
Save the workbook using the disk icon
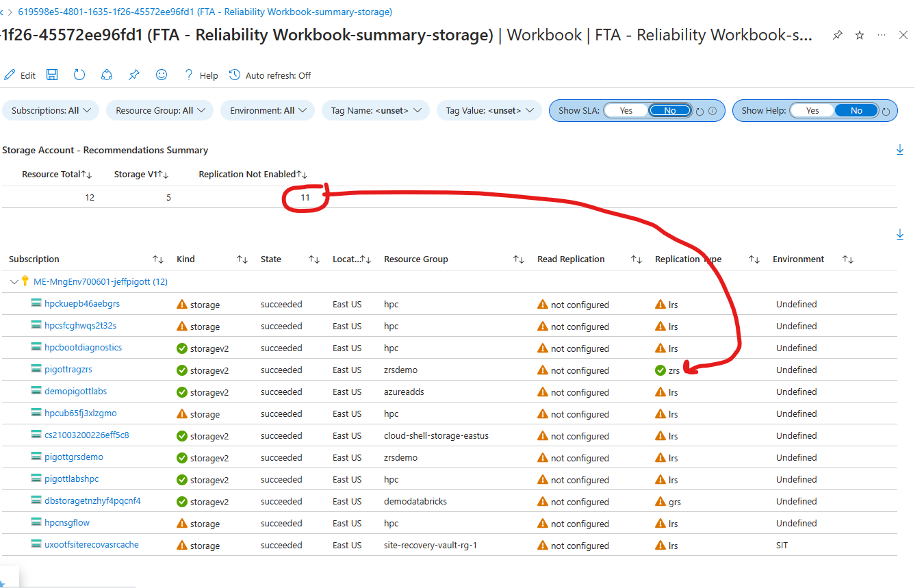point(51,75)
